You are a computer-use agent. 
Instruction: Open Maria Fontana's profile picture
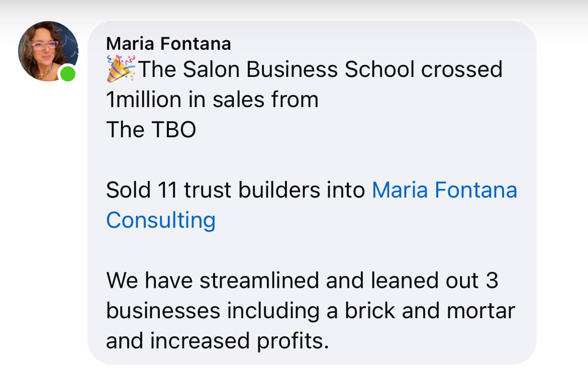click(x=47, y=50)
